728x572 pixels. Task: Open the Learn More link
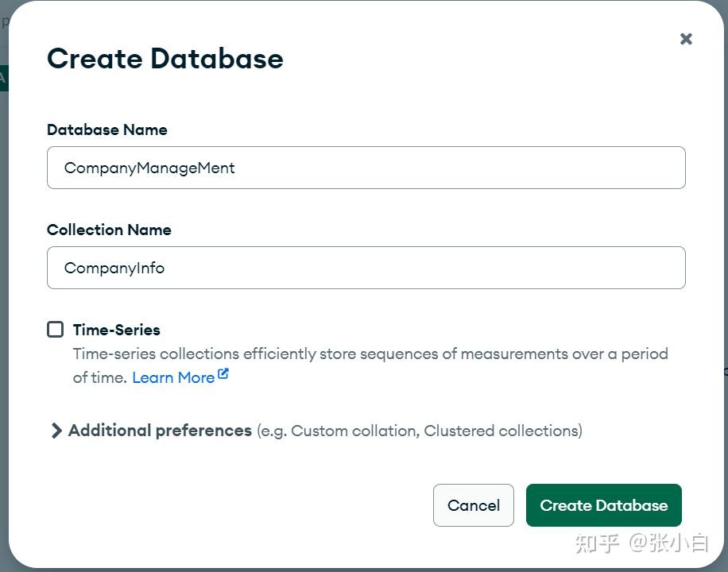point(173,377)
